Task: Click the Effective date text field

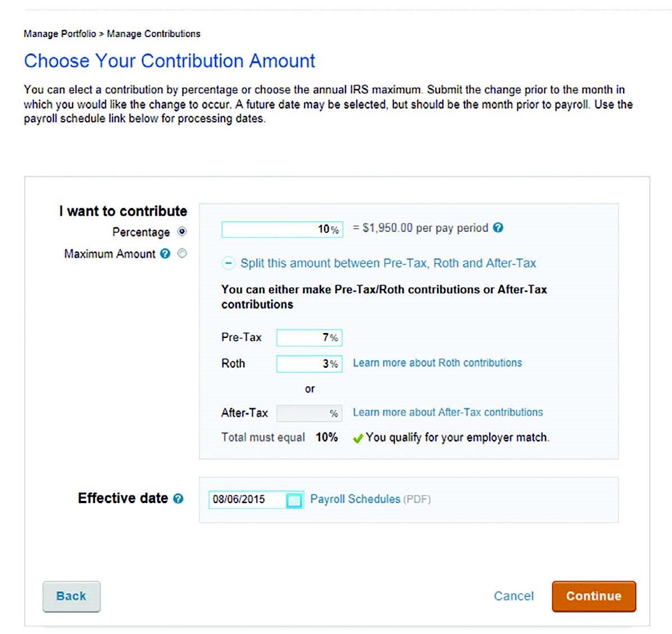Action: pos(246,499)
